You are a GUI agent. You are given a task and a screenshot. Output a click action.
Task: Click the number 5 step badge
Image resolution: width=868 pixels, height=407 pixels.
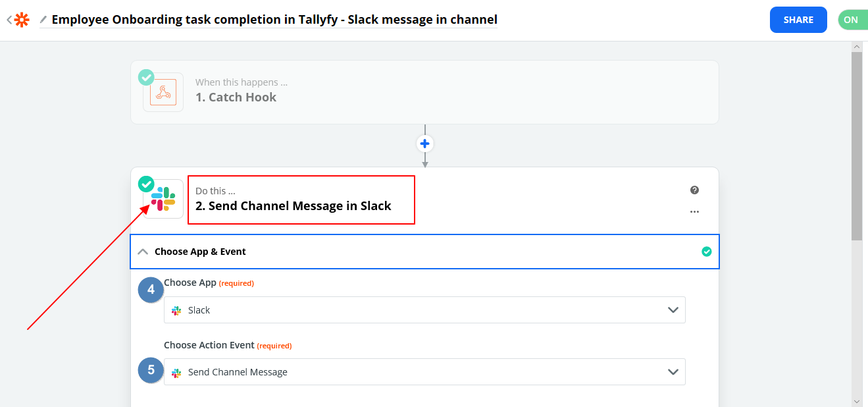click(151, 370)
